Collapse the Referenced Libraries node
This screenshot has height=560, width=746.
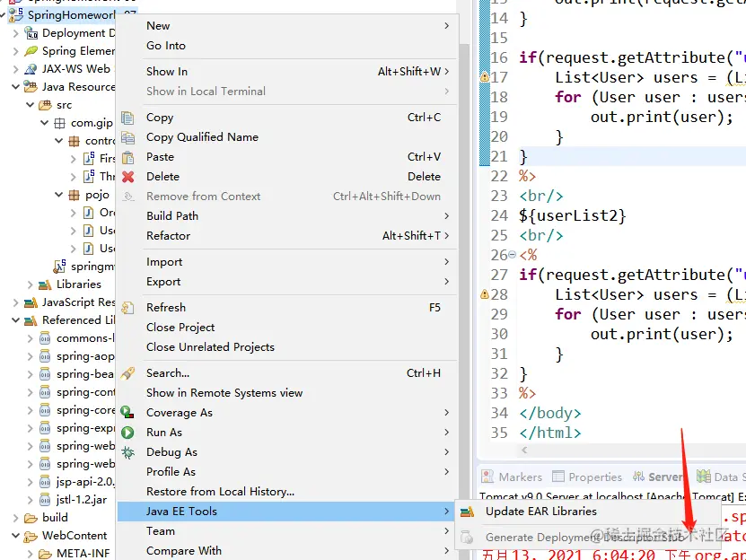point(15,320)
